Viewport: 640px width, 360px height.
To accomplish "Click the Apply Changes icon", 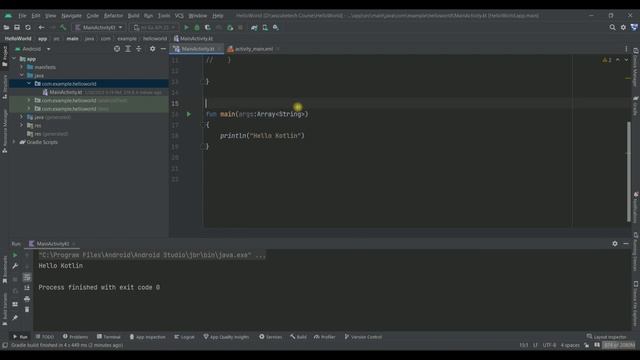I will pos(230,27).
